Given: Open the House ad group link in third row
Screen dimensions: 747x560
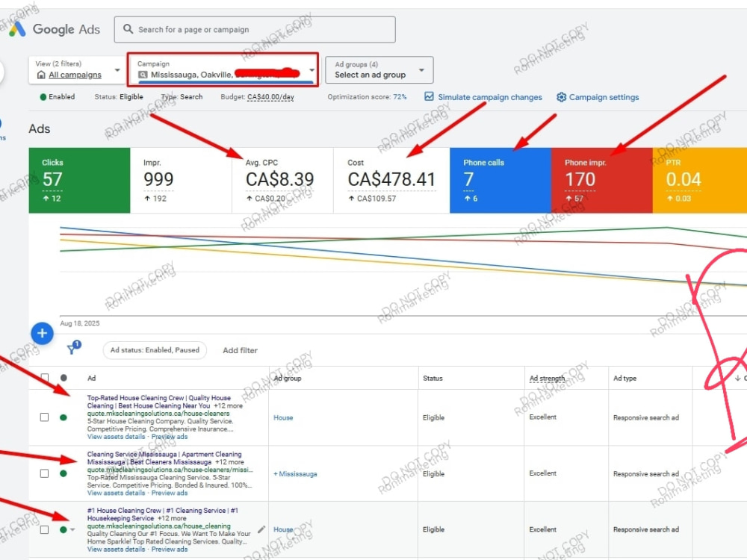Looking at the screenshot, I should (x=283, y=529).
